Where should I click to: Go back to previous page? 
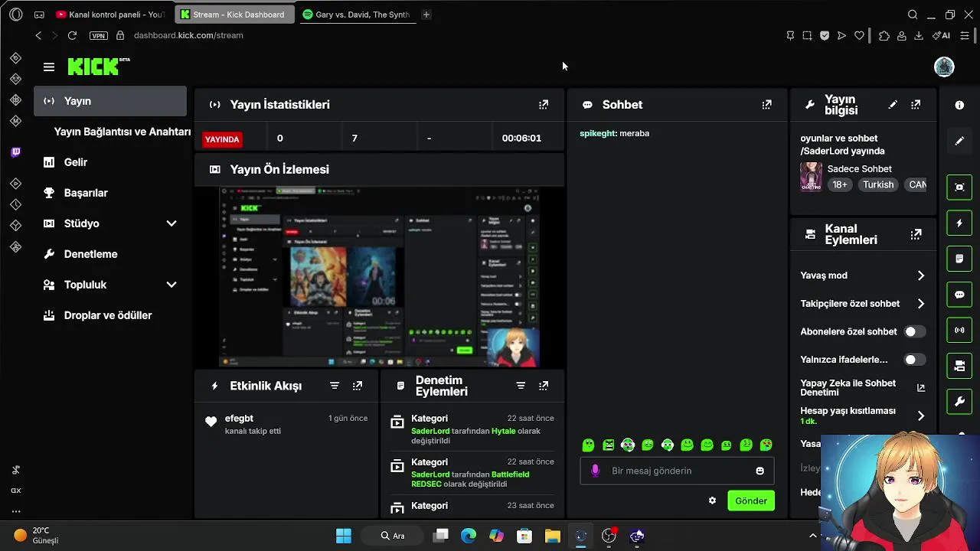pos(38,35)
